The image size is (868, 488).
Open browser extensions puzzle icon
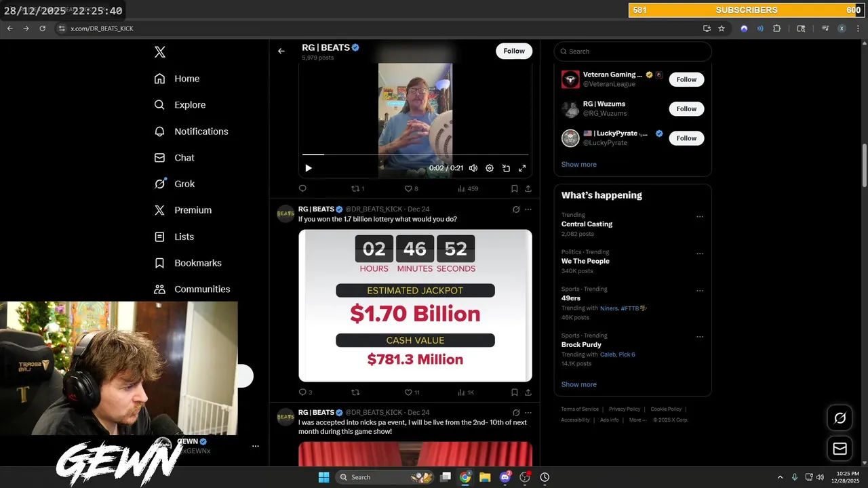pos(777,28)
